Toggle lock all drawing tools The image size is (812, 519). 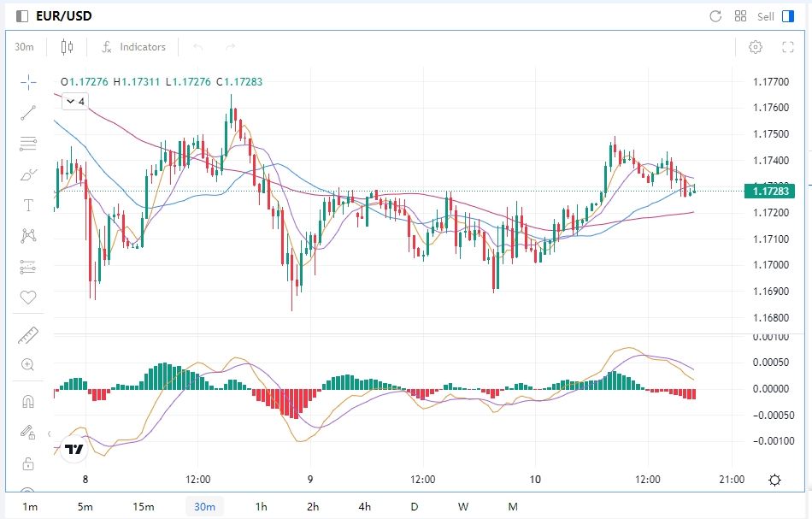(28, 463)
